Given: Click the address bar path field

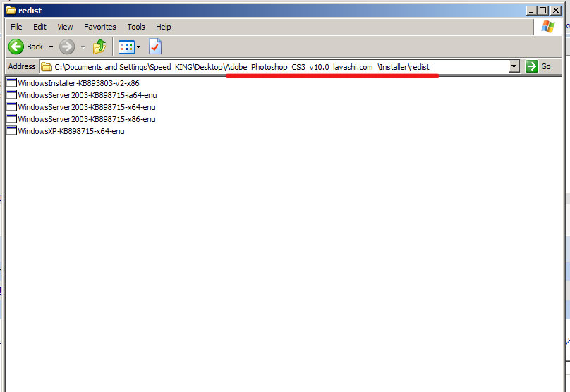Looking at the screenshot, I should click(x=274, y=67).
